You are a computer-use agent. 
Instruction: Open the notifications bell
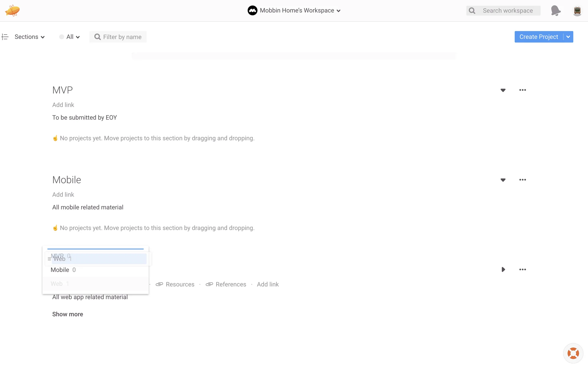556,10
